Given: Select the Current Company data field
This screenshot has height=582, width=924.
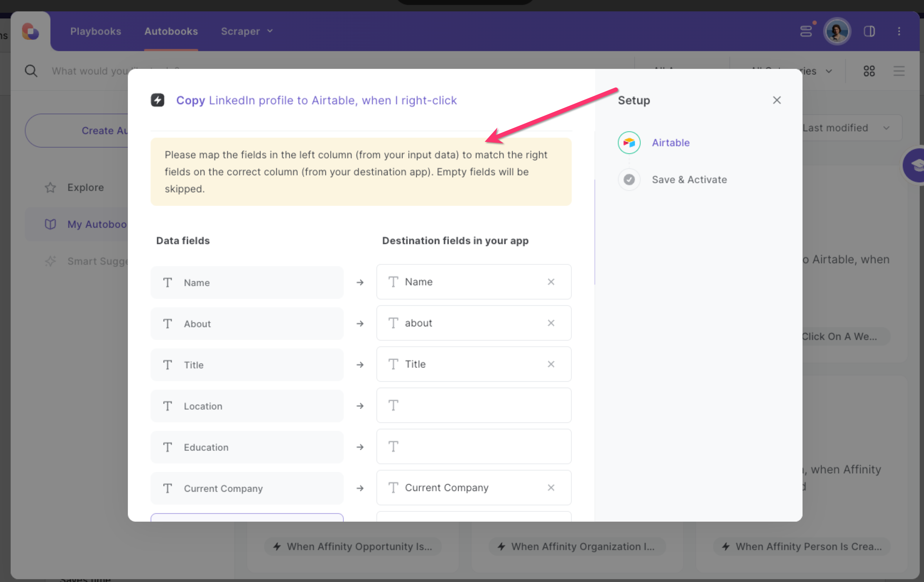Looking at the screenshot, I should pos(247,488).
